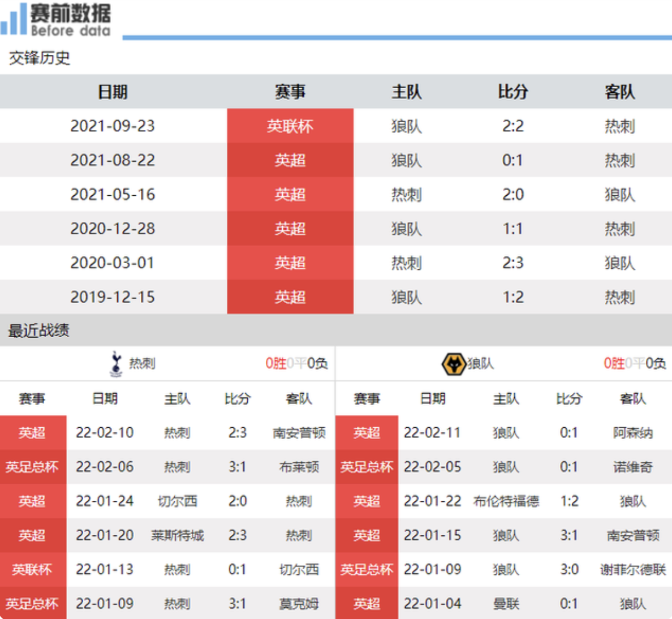Click the 英联杯 tag for 22-01-13 match
The image size is (672, 619).
[32, 570]
